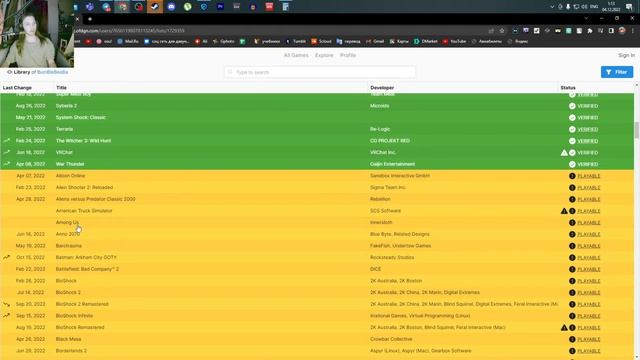This screenshot has height=360, width=640.
Task: Open Discord from the taskbar
Action: point(171,7)
